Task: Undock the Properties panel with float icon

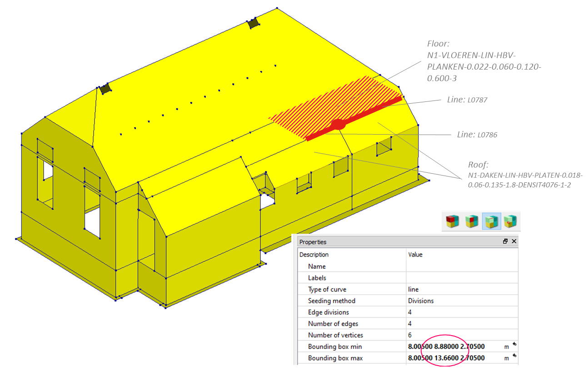Action: [x=505, y=241]
